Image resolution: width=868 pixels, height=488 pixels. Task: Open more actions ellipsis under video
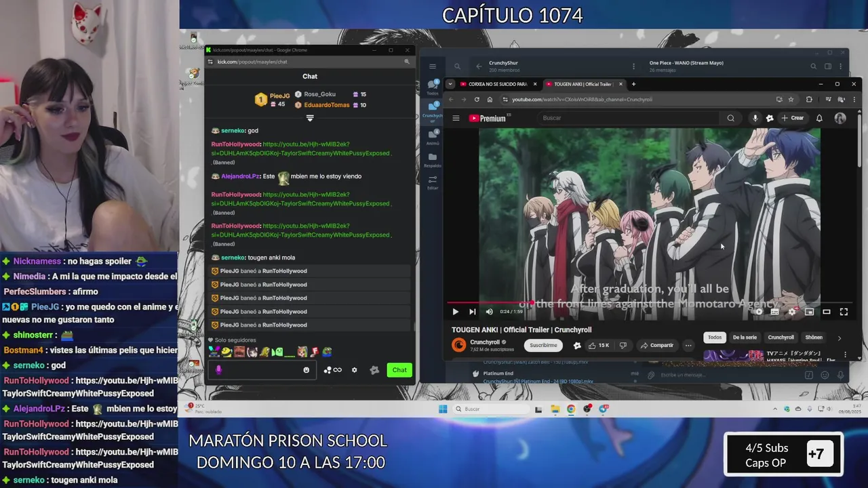coord(688,345)
